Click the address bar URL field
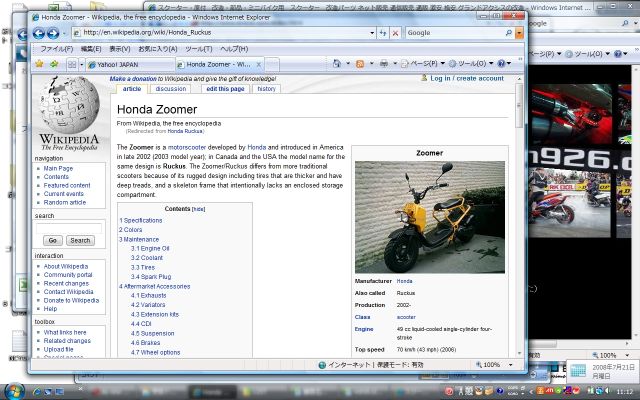Image resolution: width=640 pixels, height=400 pixels. tap(220, 33)
